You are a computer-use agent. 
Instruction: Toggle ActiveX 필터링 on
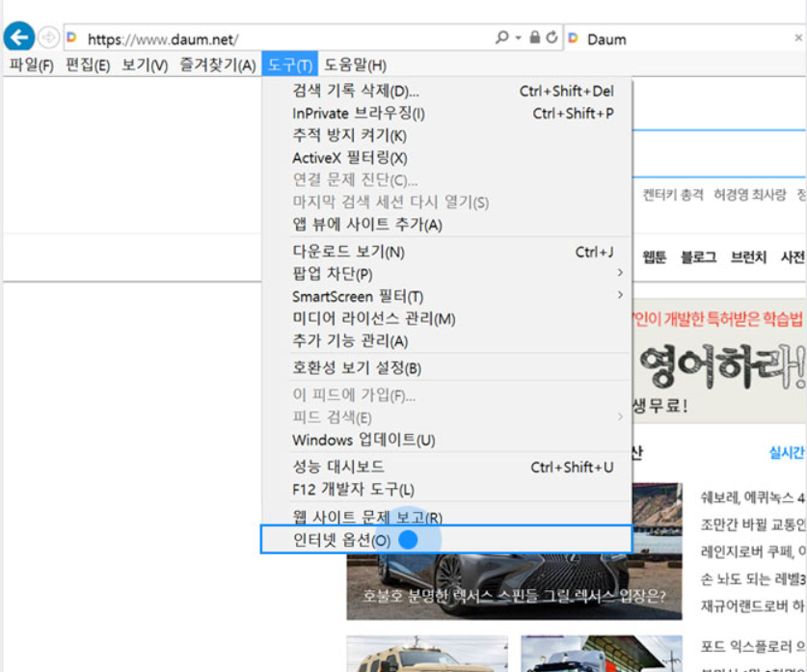(328, 156)
